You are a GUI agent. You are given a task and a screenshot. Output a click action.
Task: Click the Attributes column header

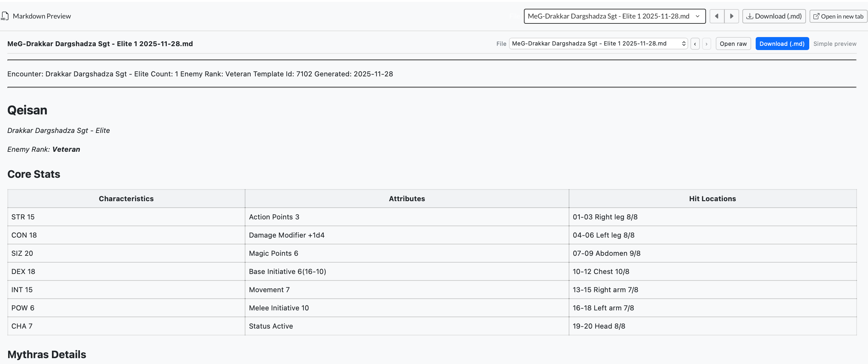[x=407, y=198]
